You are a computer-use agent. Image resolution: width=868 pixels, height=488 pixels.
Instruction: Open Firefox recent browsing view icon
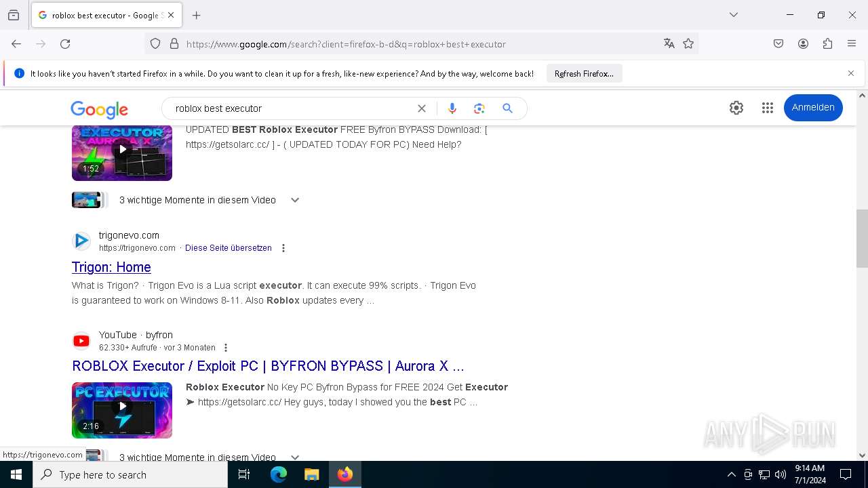click(14, 15)
